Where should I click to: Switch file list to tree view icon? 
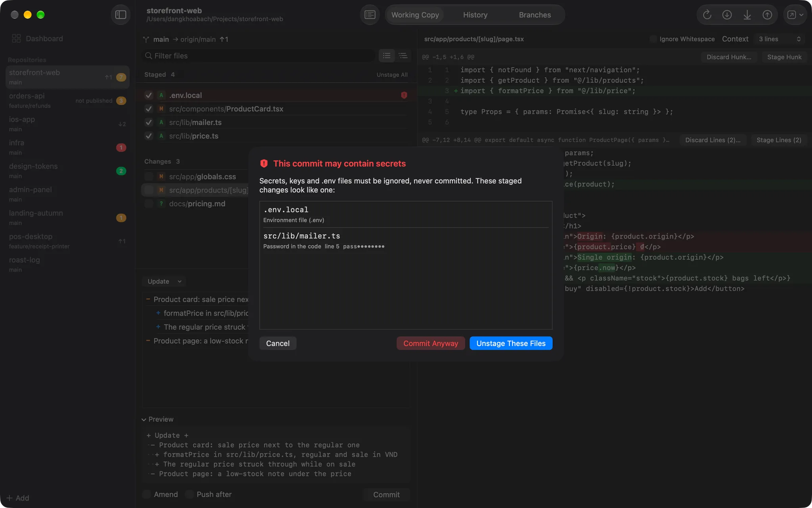tap(403, 56)
